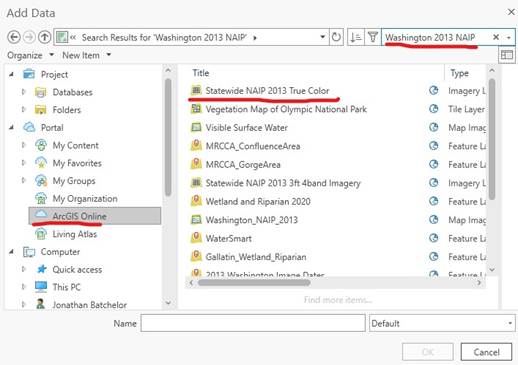The height and width of the screenshot is (365, 518).
Task: Open My Organization in Portal
Action: (85, 198)
